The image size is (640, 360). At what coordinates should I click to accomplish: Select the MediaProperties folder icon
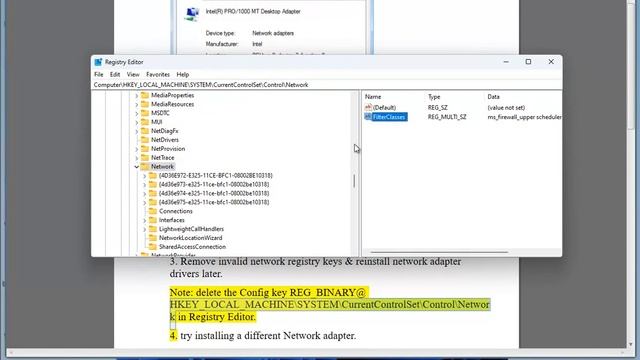(x=145, y=95)
